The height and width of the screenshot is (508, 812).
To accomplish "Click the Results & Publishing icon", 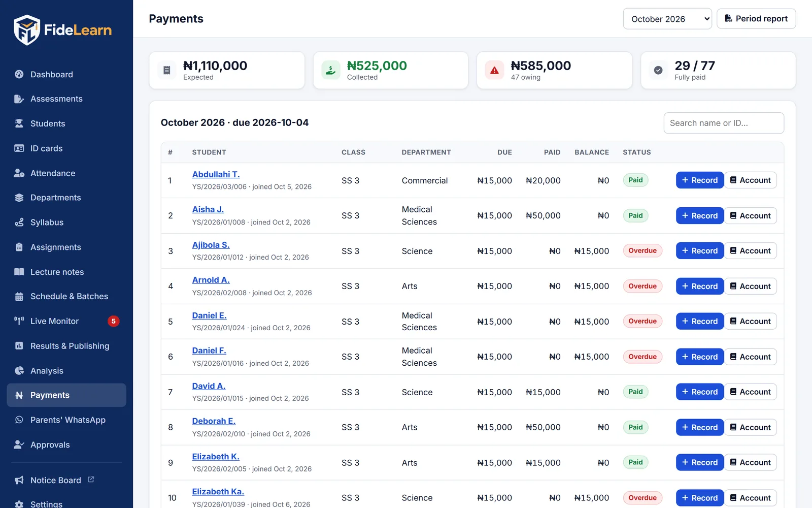I will pyautogui.click(x=19, y=346).
